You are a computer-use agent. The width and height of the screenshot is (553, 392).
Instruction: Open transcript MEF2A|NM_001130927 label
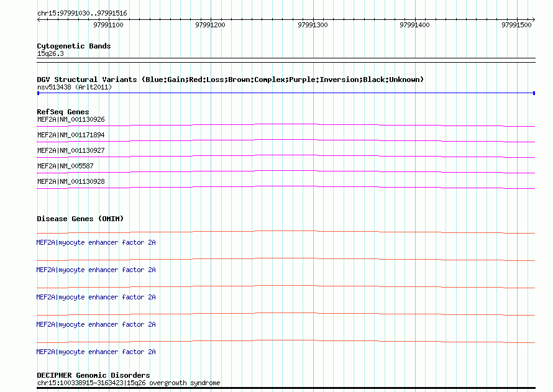71,150
